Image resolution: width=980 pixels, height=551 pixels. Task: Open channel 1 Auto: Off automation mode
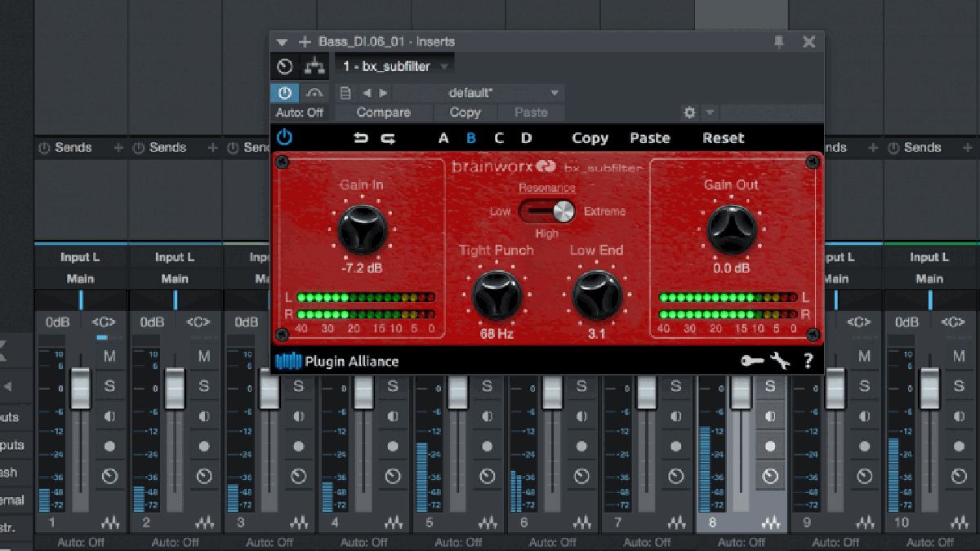pyautogui.click(x=81, y=542)
